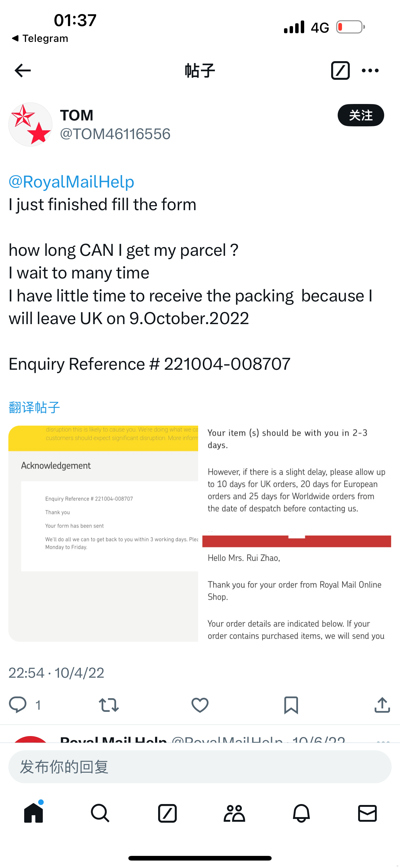
Task: Go to the Home tab
Action: [34, 813]
